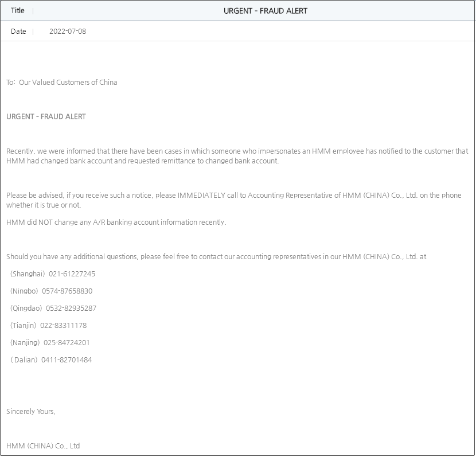Click the Dalian phone number 0411-82701484
Image resolution: width=476 pixels, height=457 pixels.
[67, 360]
